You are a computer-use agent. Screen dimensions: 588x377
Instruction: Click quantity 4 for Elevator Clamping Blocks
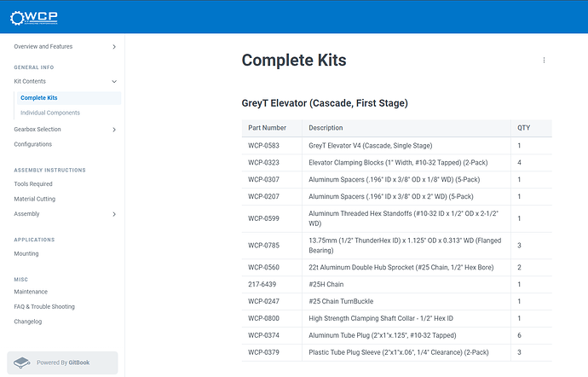pos(519,163)
